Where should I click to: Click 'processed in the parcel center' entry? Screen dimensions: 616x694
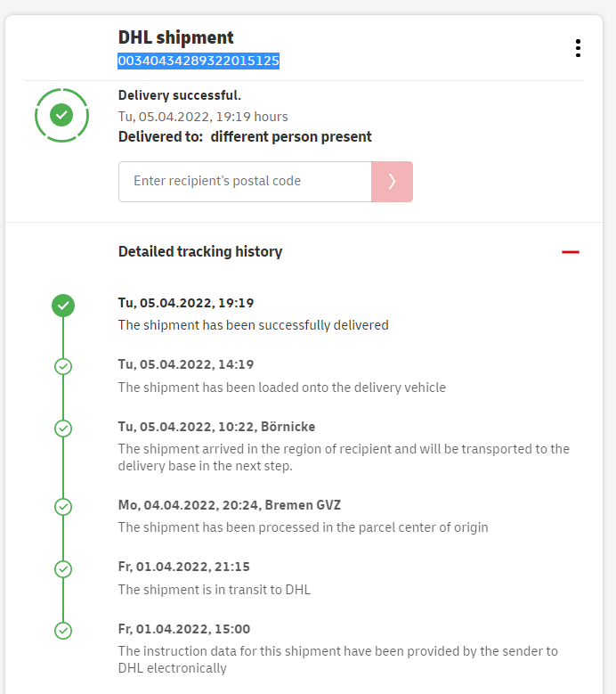[304, 527]
